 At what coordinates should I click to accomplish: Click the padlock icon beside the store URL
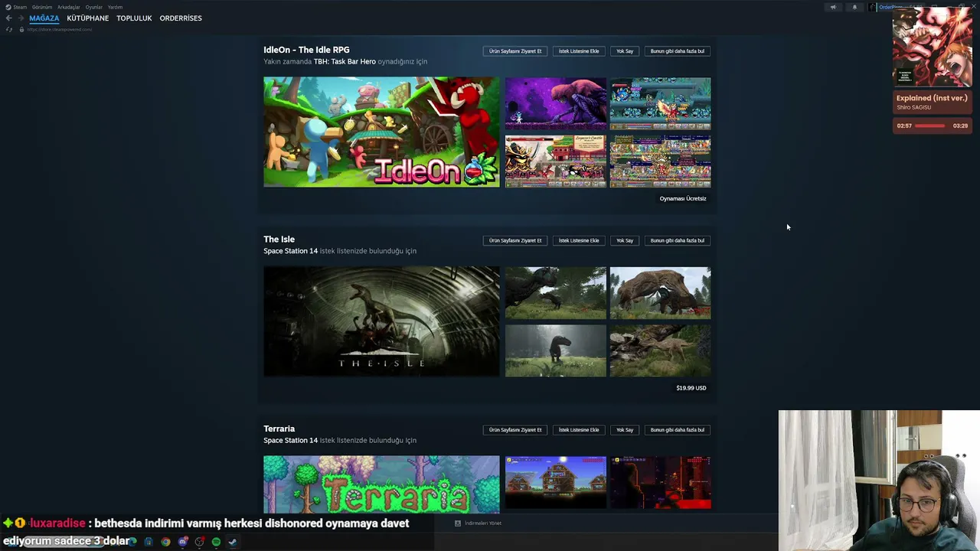click(x=21, y=30)
